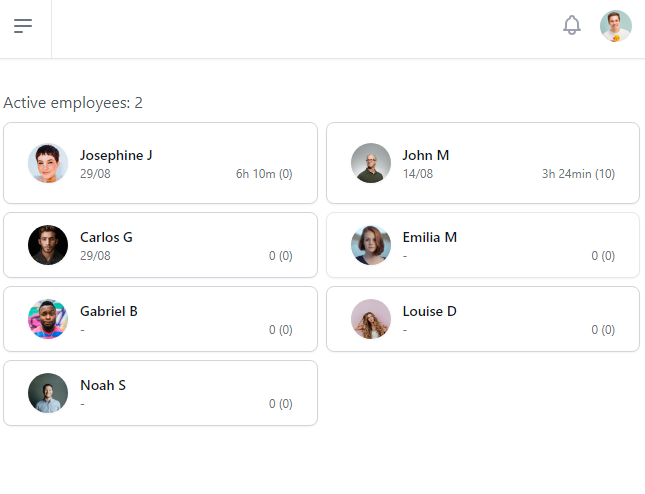
Task: Click the Active employees count label
Action: (73, 103)
